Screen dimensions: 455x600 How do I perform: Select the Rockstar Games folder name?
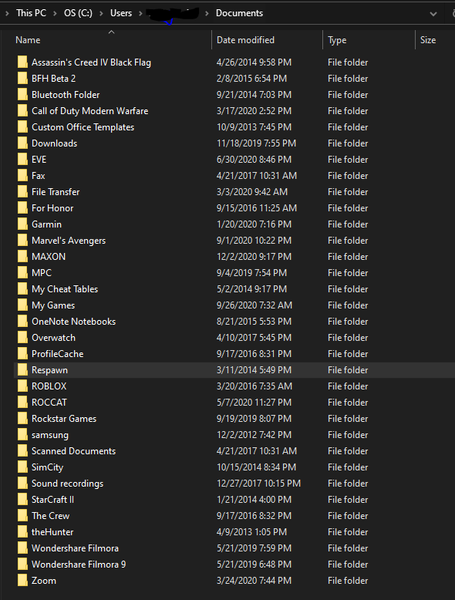64,419
